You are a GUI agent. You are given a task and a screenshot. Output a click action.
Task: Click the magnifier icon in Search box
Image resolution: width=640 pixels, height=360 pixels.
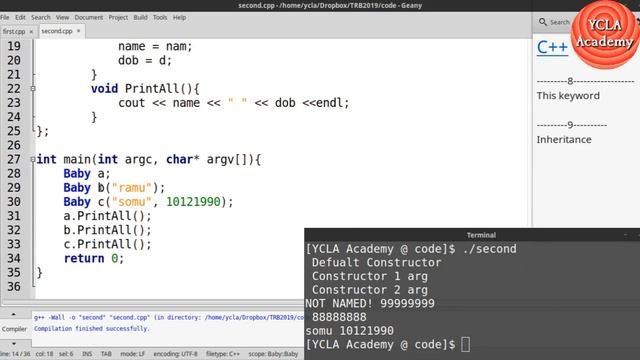[542, 22]
